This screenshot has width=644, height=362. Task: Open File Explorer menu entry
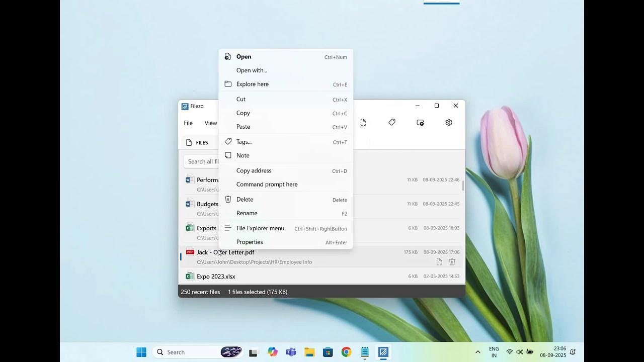click(260, 228)
